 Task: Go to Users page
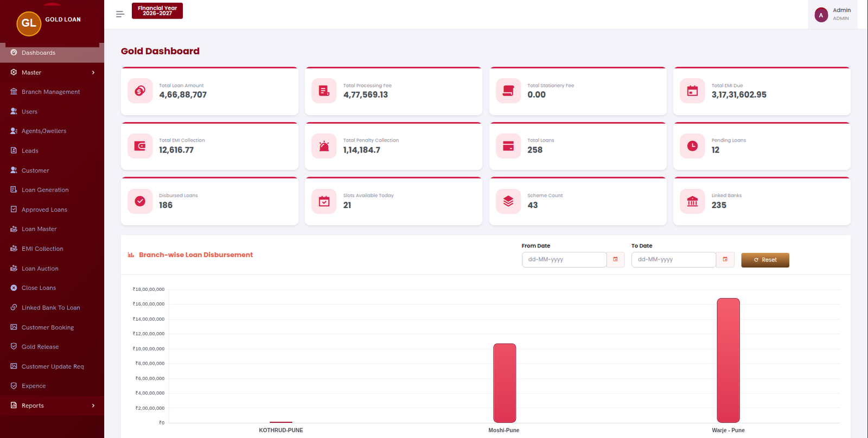click(x=52, y=111)
